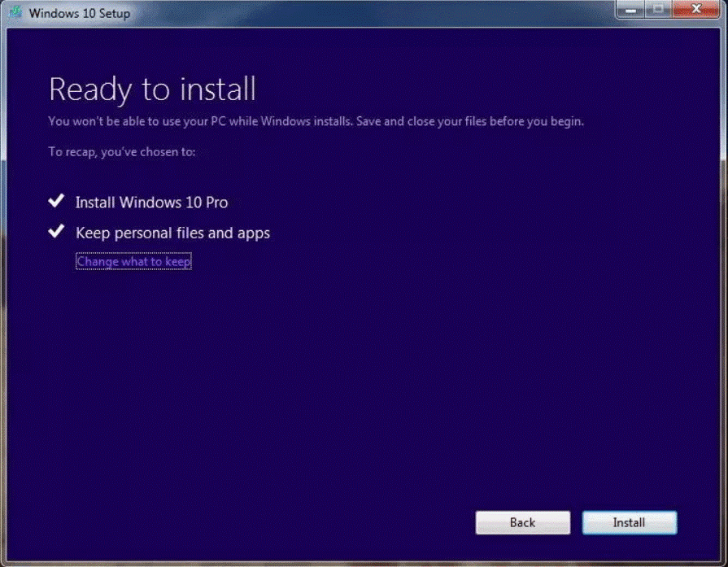Minimize the Windows 10 Setup window
This screenshot has width=728, height=567.
pyautogui.click(x=630, y=9)
